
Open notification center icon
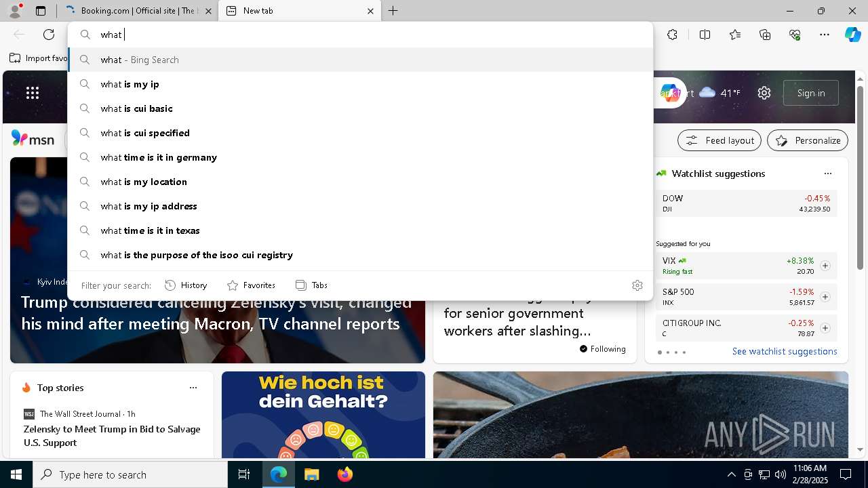click(846, 474)
